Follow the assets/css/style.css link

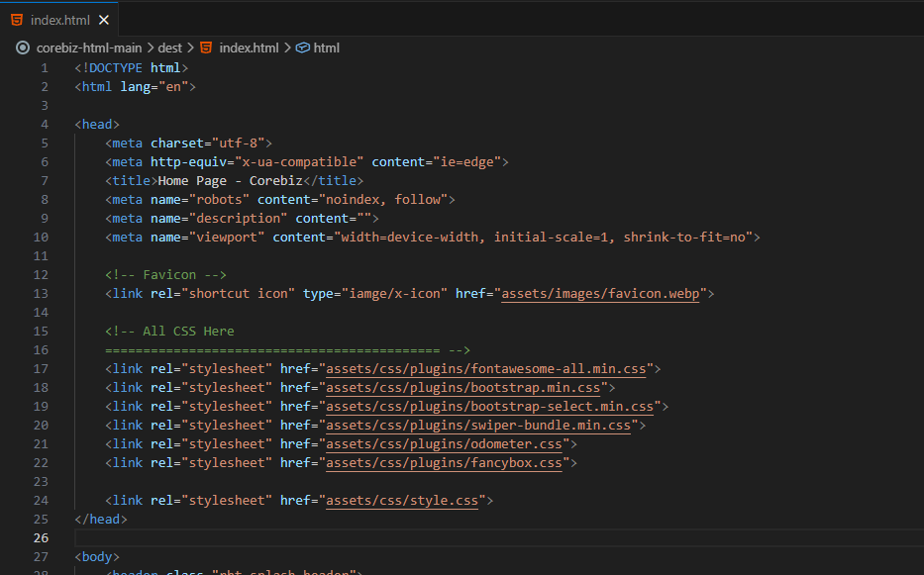[x=402, y=500]
